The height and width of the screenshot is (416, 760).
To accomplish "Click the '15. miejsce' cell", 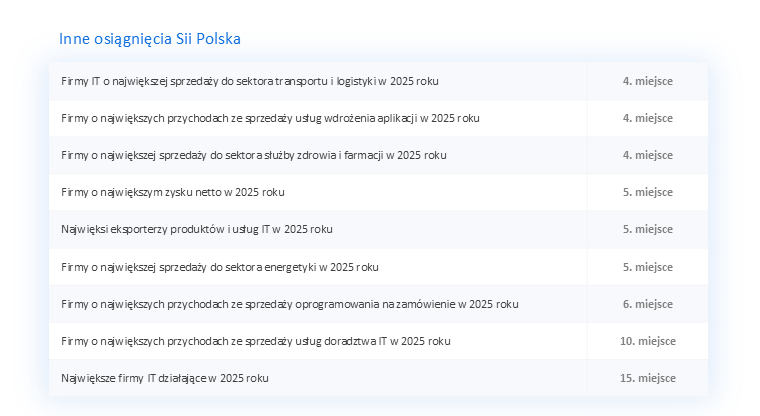I will tap(648, 378).
